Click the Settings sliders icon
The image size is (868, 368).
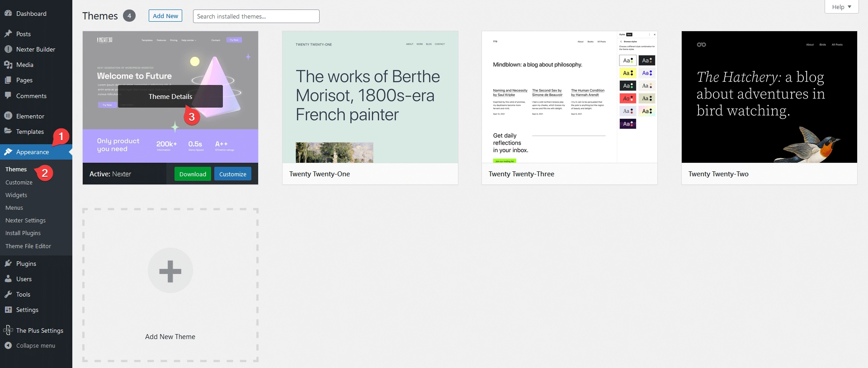(x=8, y=310)
